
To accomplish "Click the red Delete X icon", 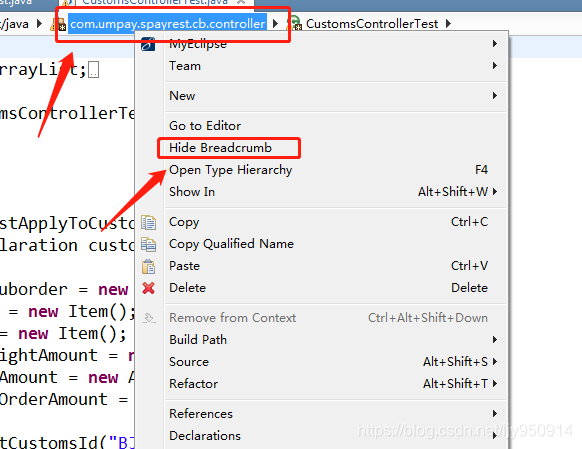I will tap(148, 288).
